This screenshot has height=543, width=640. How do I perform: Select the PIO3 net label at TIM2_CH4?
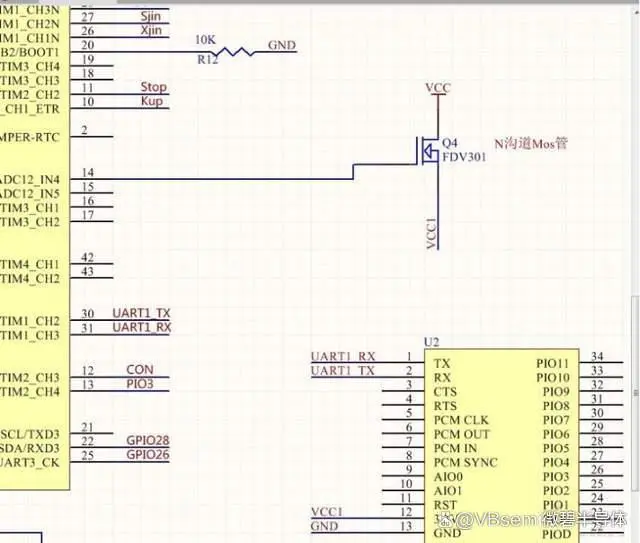[x=140, y=384]
